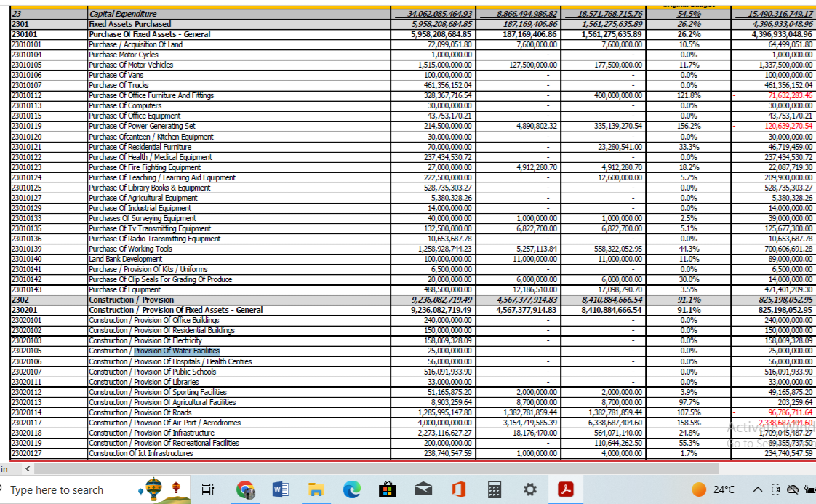Click the percentage '97.7%'

coord(689,402)
